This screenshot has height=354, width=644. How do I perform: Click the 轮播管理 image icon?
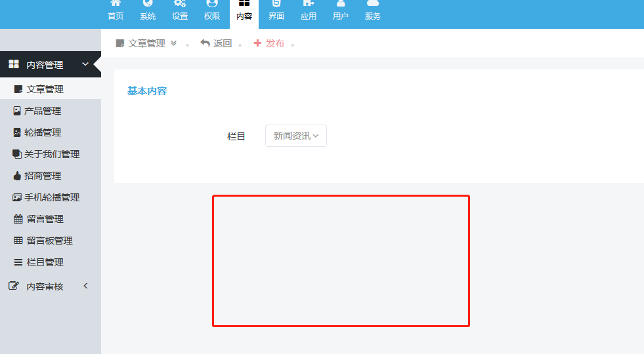pos(17,132)
